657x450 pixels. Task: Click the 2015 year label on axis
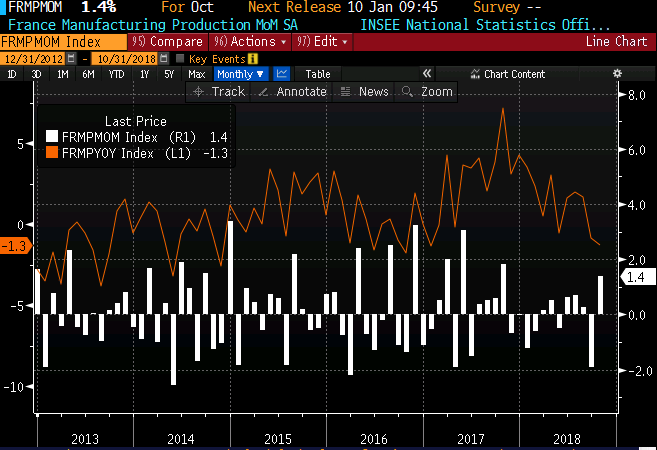coord(278,439)
